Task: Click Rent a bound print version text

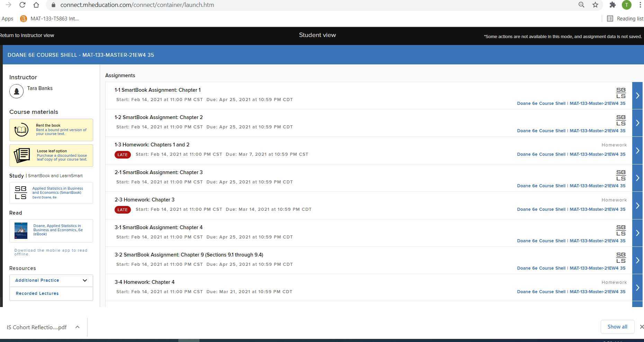Action: (x=61, y=132)
